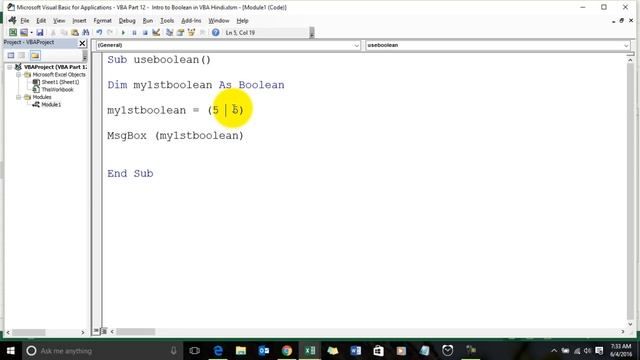The image size is (640, 360).
Task: Open the Tools menu
Action: pyautogui.click(x=167, y=20)
